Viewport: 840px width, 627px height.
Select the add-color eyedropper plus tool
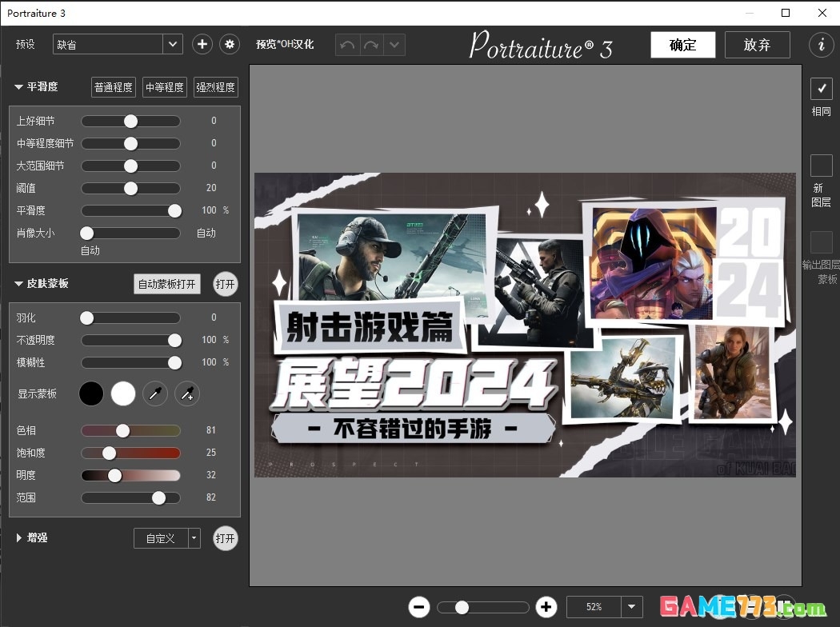click(187, 393)
